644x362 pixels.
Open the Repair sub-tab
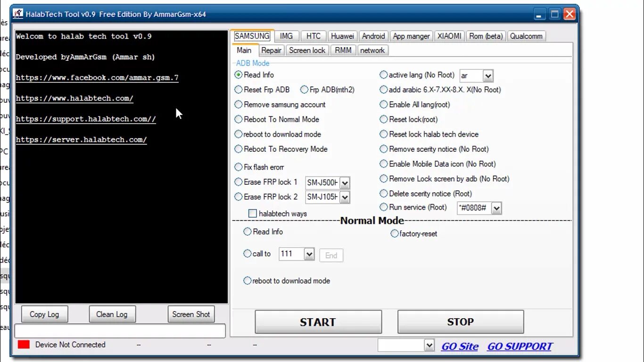point(271,50)
